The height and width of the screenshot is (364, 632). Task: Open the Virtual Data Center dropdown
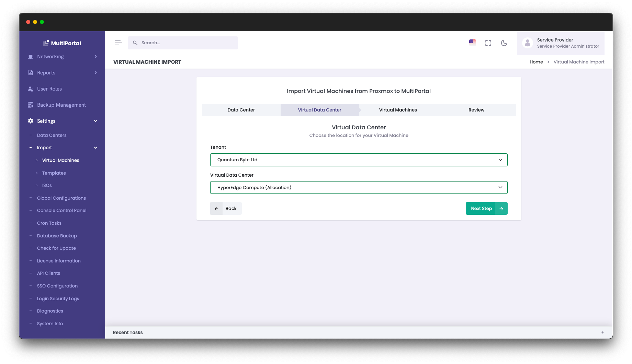pyautogui.click(x=359, y=187)
